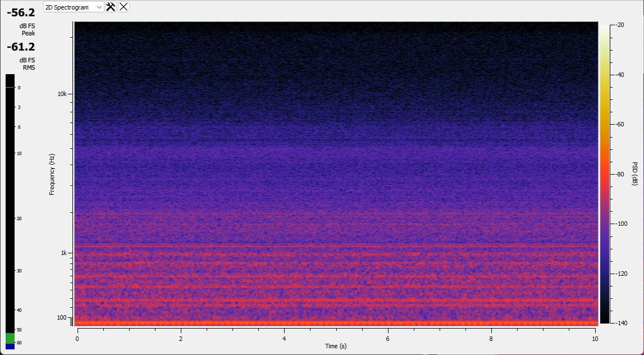Click the -56.2 peak level readout
This screenshot has height=355, width=644.
pyautogui.click(x=21, y=13)
